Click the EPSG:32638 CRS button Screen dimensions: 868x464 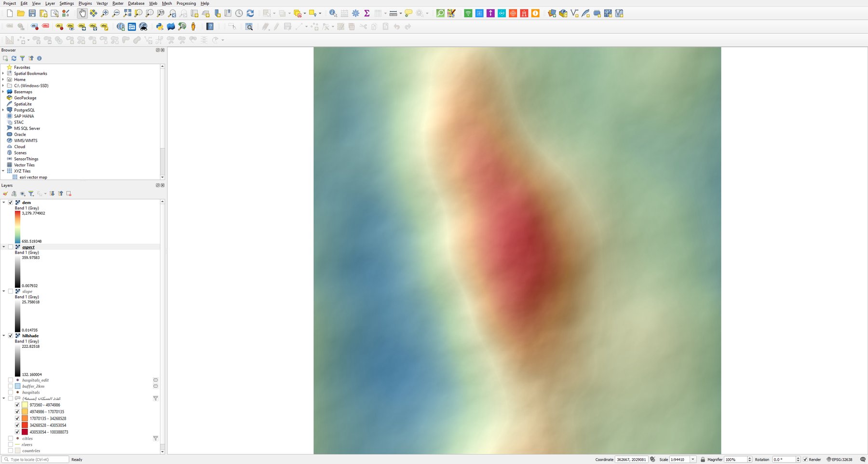pos(840,460)
